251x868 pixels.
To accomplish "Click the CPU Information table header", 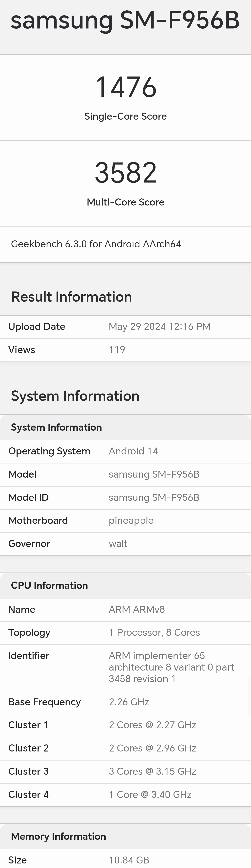I will [x=49, y=585].
